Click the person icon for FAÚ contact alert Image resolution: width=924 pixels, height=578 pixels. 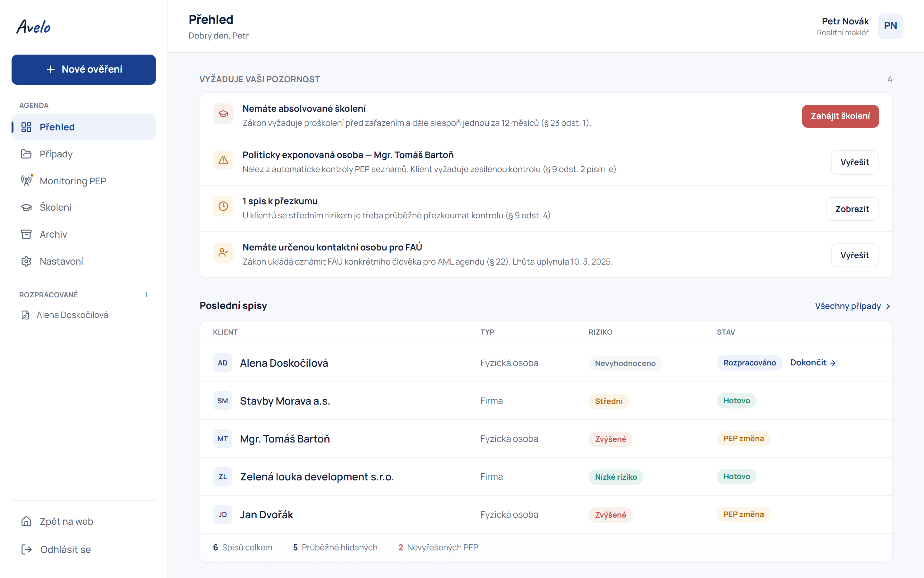click(x=223, y=252)
